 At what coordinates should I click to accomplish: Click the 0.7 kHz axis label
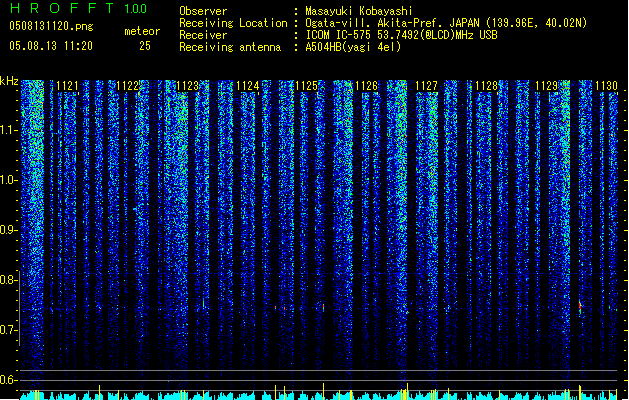pos(8,330)
